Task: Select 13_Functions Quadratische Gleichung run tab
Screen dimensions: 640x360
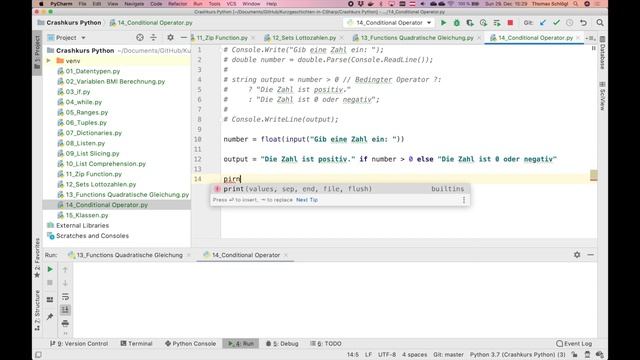Action: (x=129, y=255)
